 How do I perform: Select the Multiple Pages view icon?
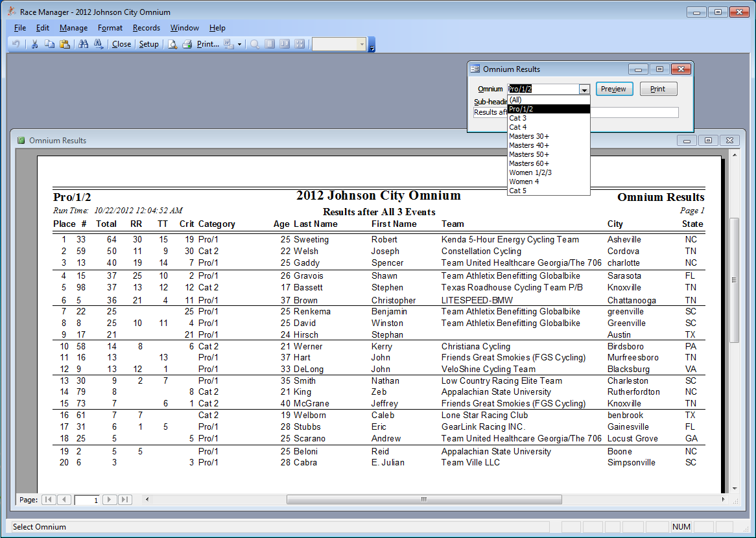click(x=300, y=44)
